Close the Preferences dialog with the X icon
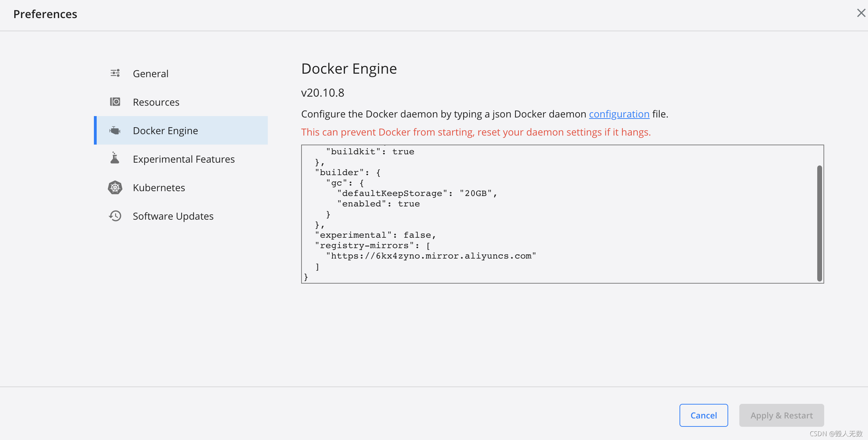Screen dimensions: 868x440 tap(861, 13)
